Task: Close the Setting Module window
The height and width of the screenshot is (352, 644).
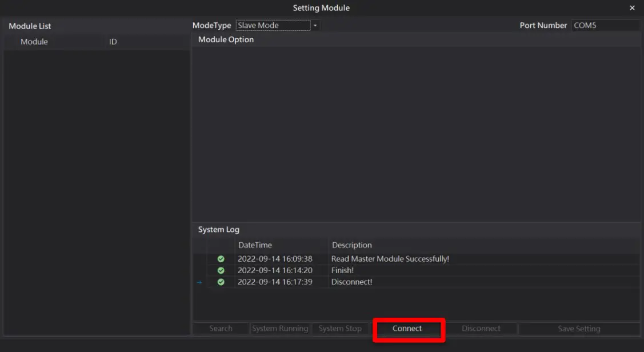Action: coord(632,8)
